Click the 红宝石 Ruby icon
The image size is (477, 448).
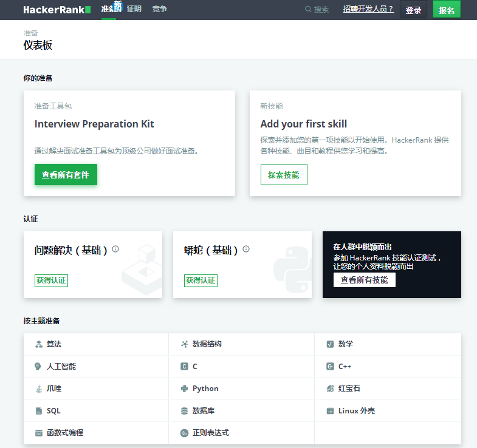pos(330,389)
